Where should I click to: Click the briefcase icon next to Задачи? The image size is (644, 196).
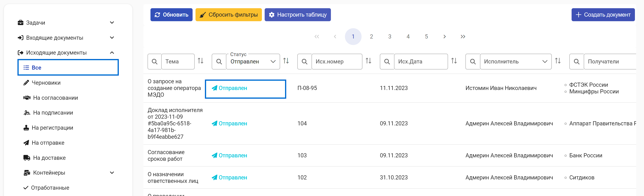pos(21,23)
